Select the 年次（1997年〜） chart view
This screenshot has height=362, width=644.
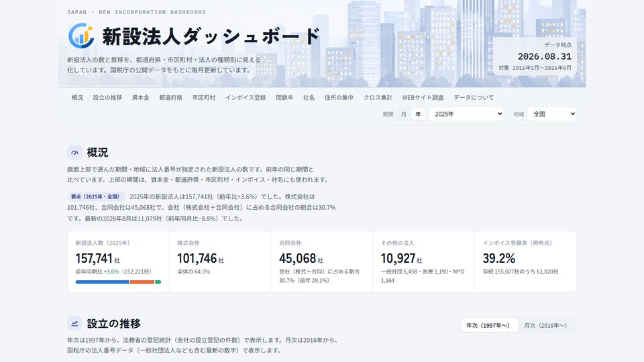[489, 326]
